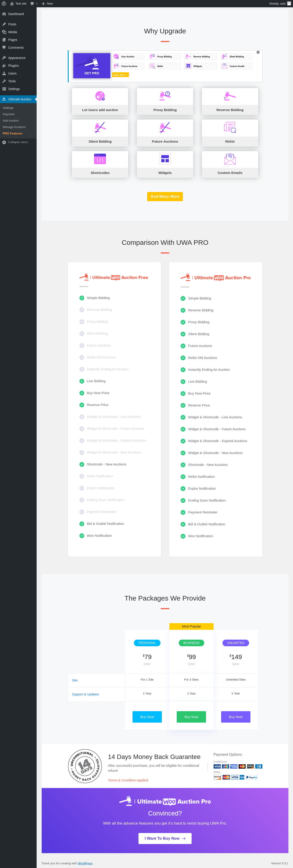The image size is (293, 868).
Task: Open the Users menu
Action: [x=18, y=73]
